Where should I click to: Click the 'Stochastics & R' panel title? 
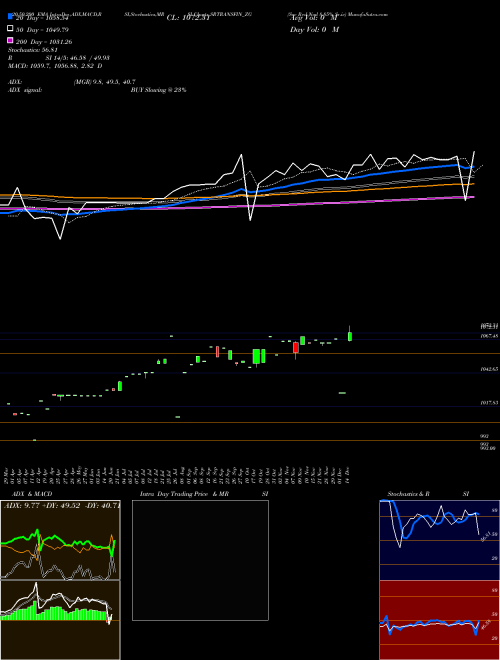pyautogui.click(x=408, y=494)
